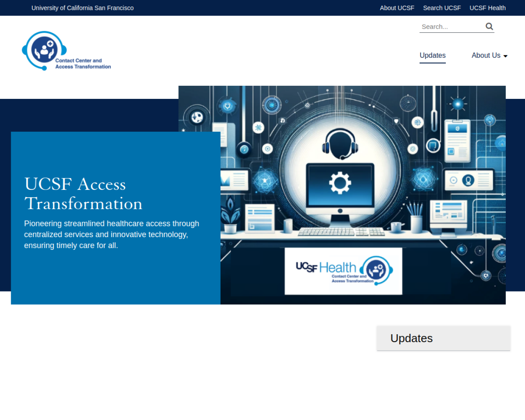
Task: Open the Contact Center and Access Transformation logo
Action: tap(66, 51)
